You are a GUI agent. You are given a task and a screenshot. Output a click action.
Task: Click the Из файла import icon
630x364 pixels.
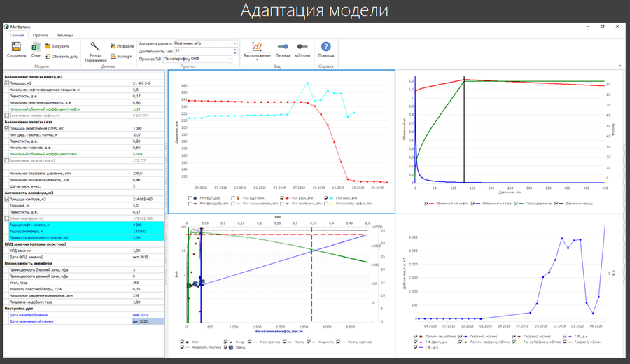click(113, 46)
